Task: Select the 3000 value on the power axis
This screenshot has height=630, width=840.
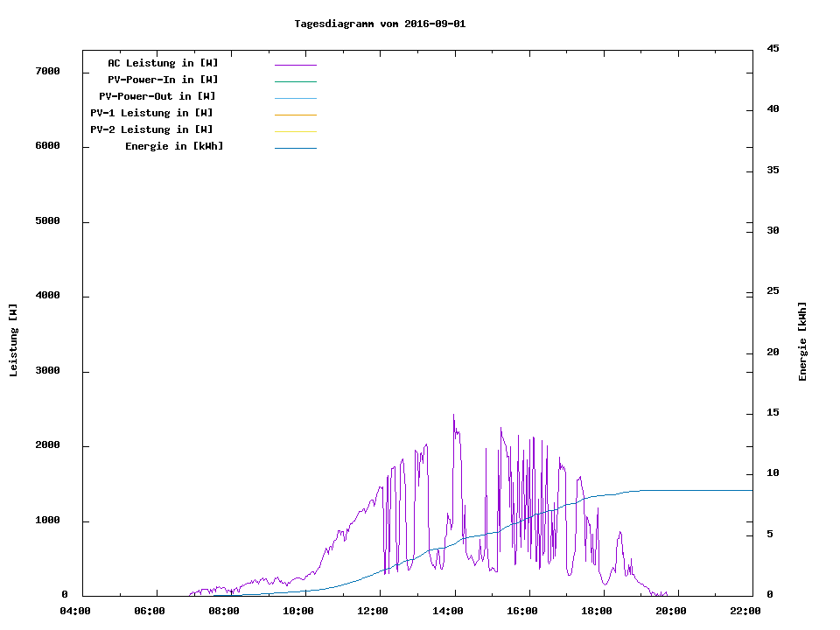Action: coord(47,371)
